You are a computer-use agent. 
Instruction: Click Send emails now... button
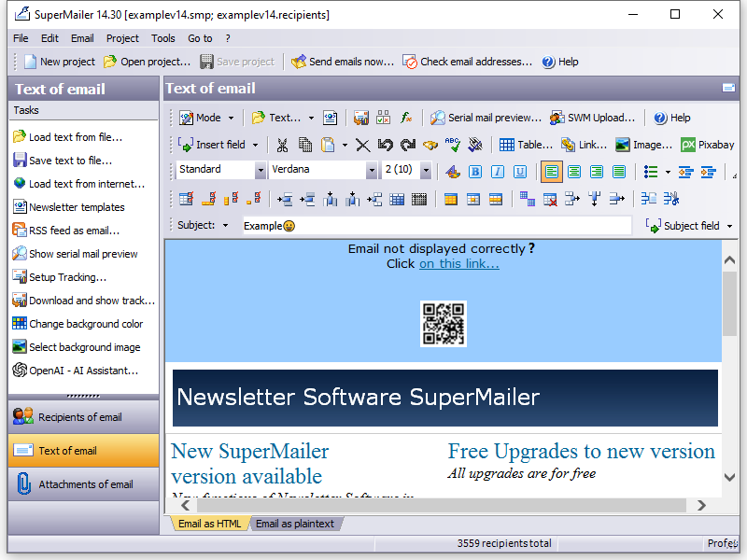343,62
